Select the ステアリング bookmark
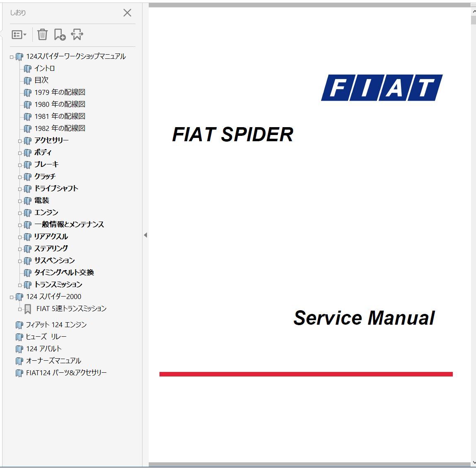Viewport: 476px width, 468px height. (51, 248)
